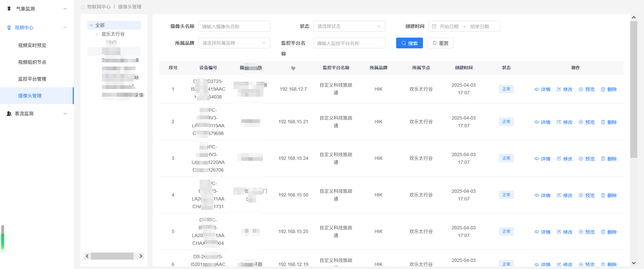644x269 pixels.
Task: Click 修改 for 192.168.15.25 camera
Action: pos(565,232)
